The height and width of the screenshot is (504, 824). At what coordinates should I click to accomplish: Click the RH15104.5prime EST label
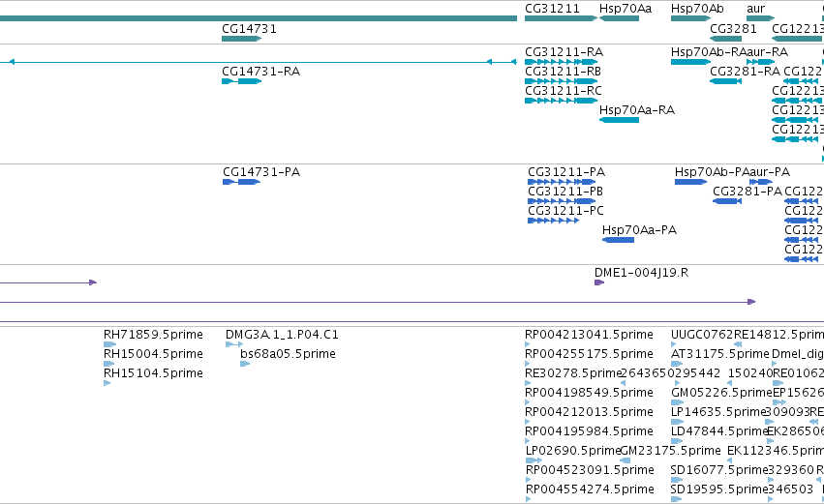click(153, 373)
